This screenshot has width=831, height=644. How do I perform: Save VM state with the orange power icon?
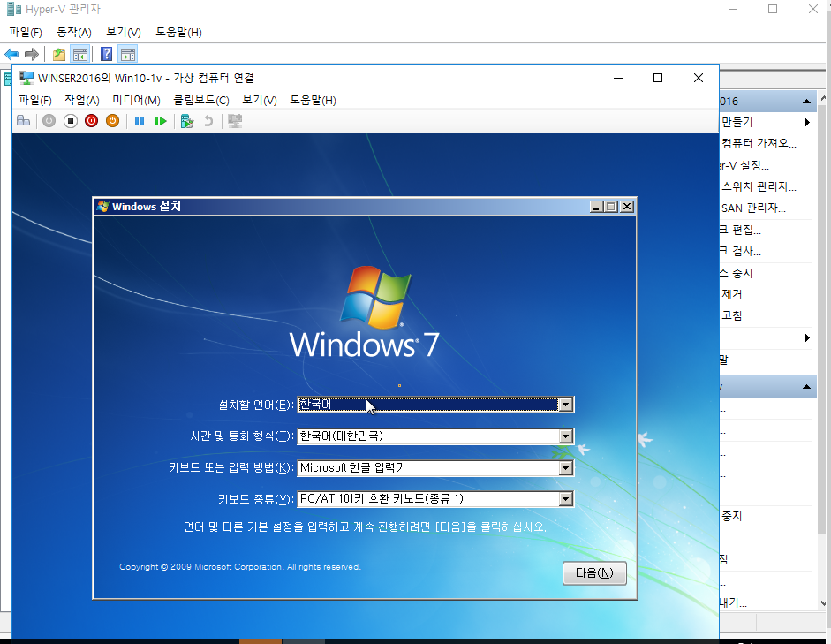(112, 121)
